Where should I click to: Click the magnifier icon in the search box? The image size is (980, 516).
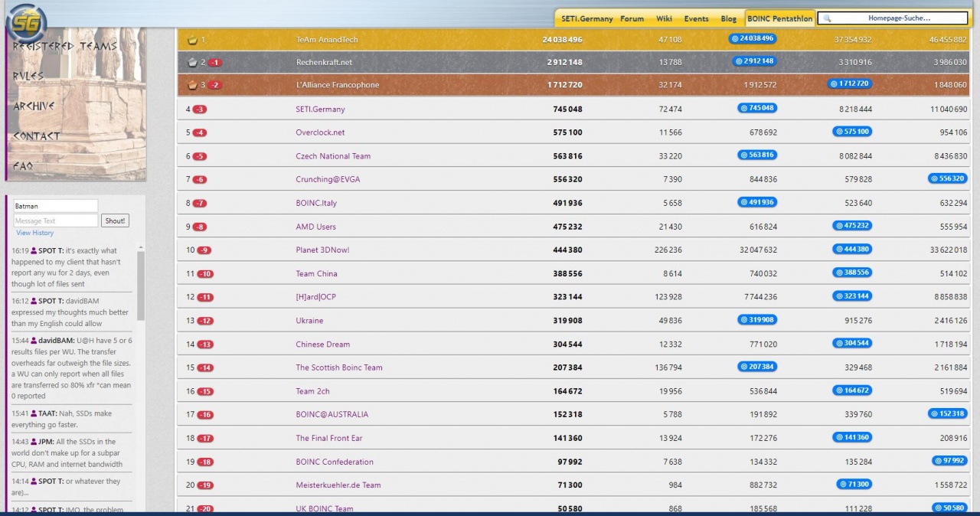point(827,18)
